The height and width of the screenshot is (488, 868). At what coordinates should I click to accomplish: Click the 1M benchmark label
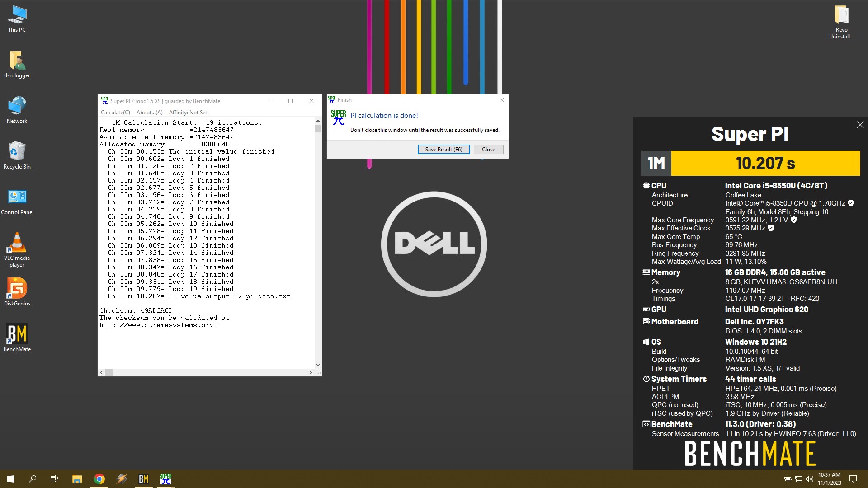[656, 163]
